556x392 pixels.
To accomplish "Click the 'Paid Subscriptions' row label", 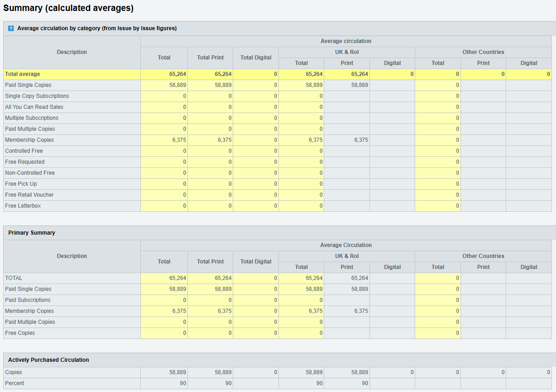I will coord(28,300).
